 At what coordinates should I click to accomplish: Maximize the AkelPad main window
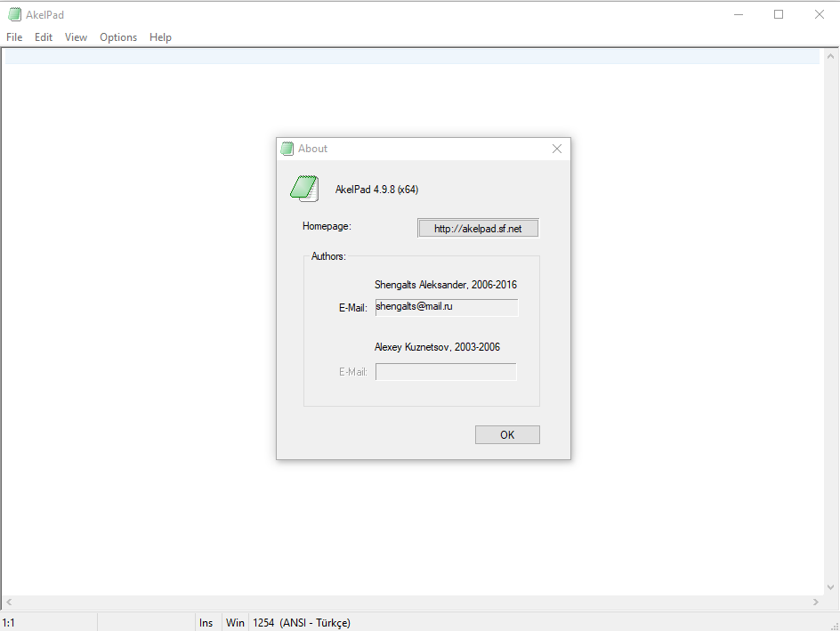click(779, 14)
